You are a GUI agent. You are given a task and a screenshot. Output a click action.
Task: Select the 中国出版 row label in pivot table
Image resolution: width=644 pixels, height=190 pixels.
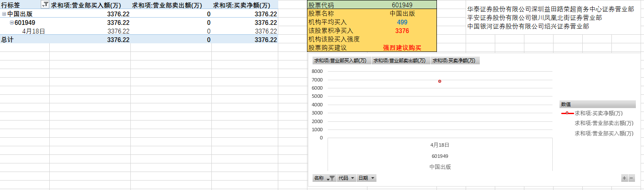click(x=20, y=14)
